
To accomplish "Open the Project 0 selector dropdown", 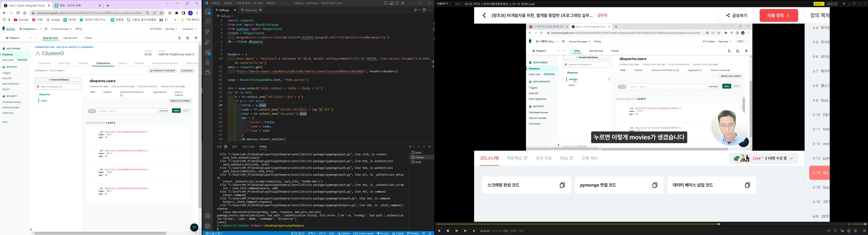I will click(19, 38).
